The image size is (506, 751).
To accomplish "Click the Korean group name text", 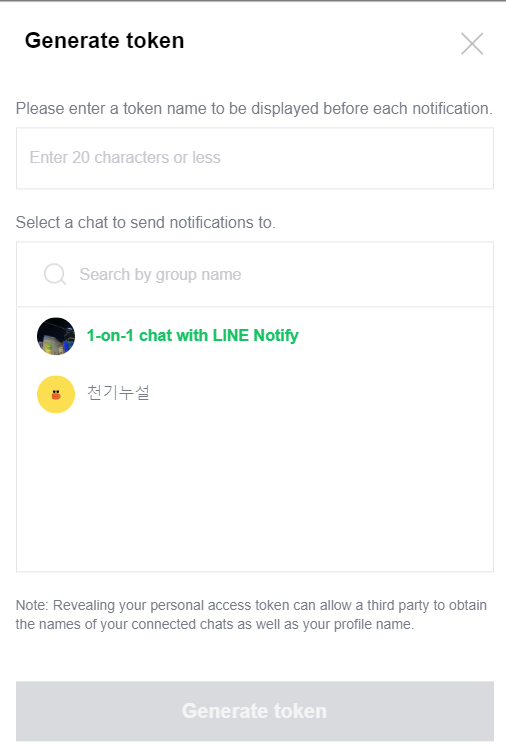I will (x=118, y=393).
